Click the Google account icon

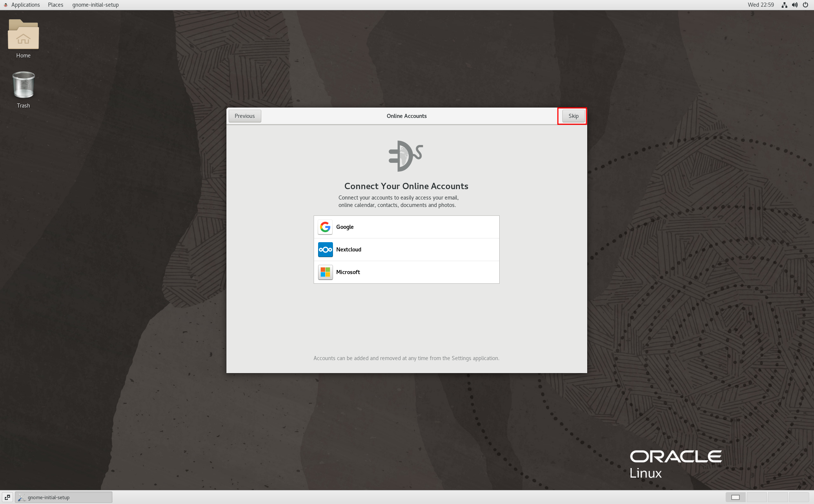[325, 227]
